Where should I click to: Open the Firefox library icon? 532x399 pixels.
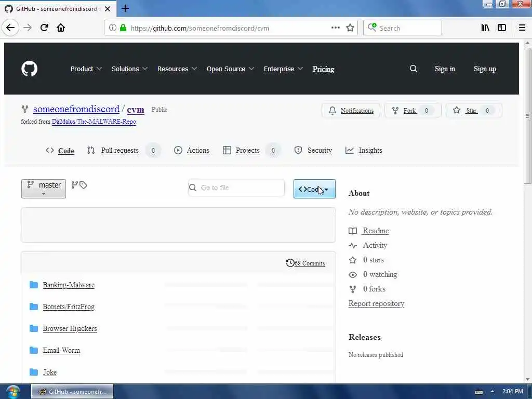(486, 28)
